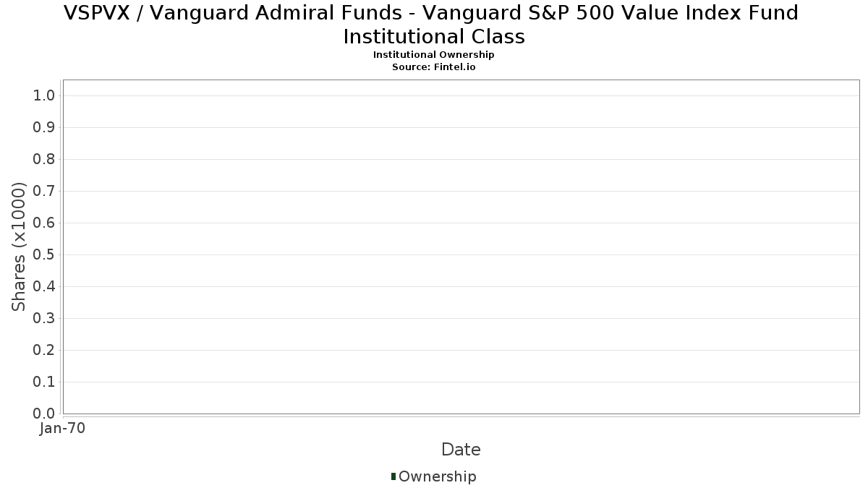Click the Source: Fintel.io text
The width and height of the screenshot is (868, 488).
(433, 67)
